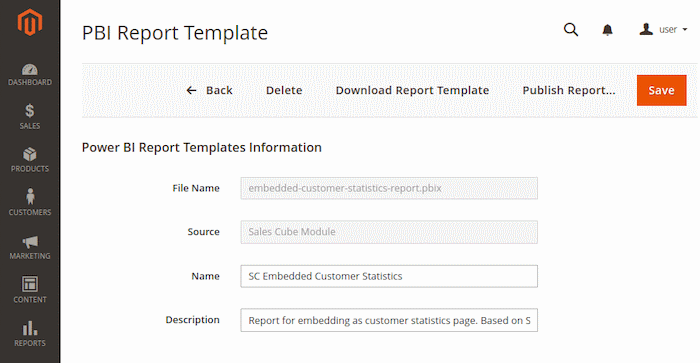
Task: Click the user name text
Action: tap(668, 30)
